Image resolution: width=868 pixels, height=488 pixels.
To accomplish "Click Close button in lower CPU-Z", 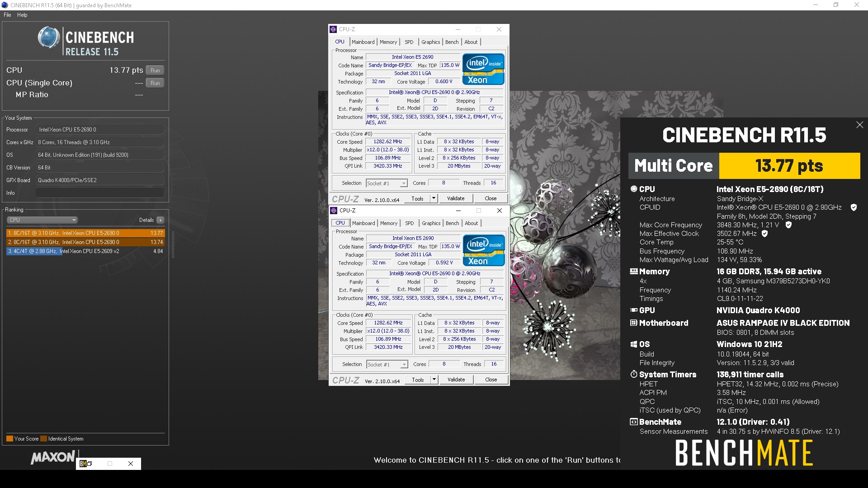I will pyautogui.click(x=491, y=380).
